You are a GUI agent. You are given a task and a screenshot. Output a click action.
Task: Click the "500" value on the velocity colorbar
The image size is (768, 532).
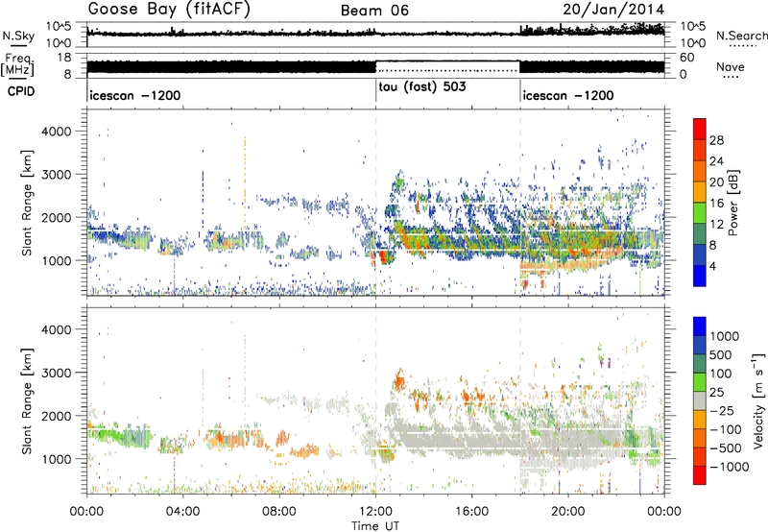coord(721,355)
